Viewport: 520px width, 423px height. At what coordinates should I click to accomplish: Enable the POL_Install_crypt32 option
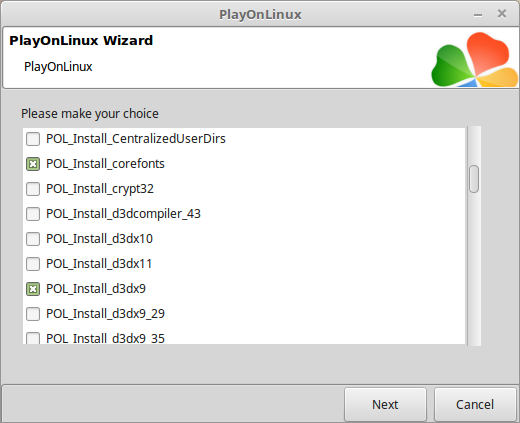pyautogui.click(x=33, y=189)
